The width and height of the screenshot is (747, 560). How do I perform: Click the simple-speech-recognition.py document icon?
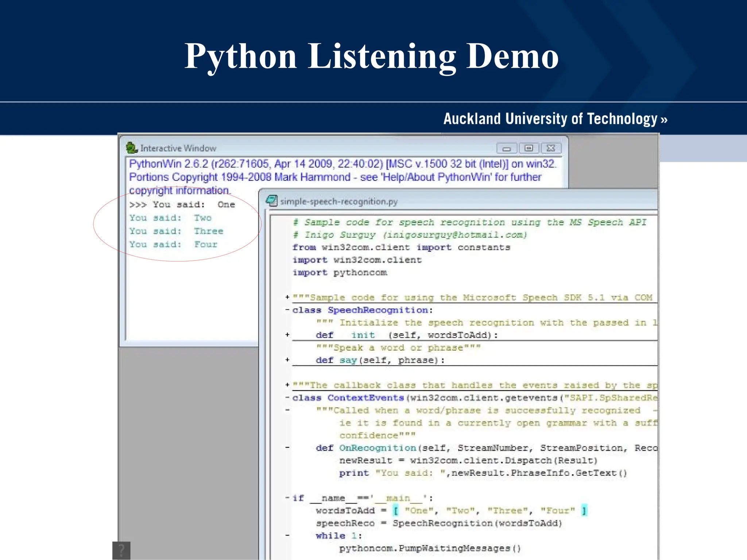[x=272, y=201]
